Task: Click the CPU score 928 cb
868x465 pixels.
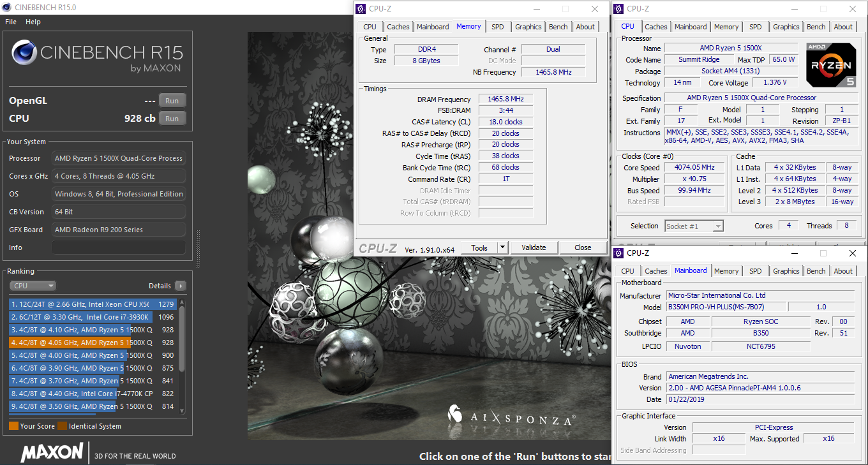Action: [x=139, y=118]
